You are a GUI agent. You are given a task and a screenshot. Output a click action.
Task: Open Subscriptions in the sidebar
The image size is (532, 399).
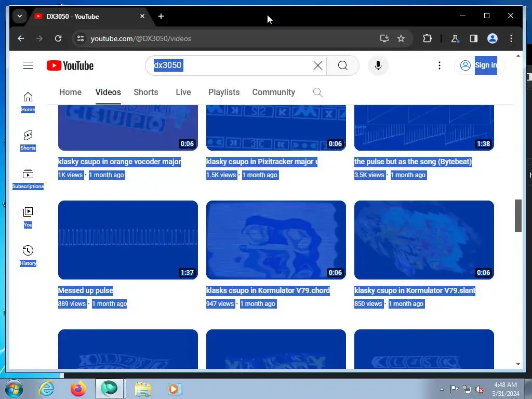[x=28, y=179]
